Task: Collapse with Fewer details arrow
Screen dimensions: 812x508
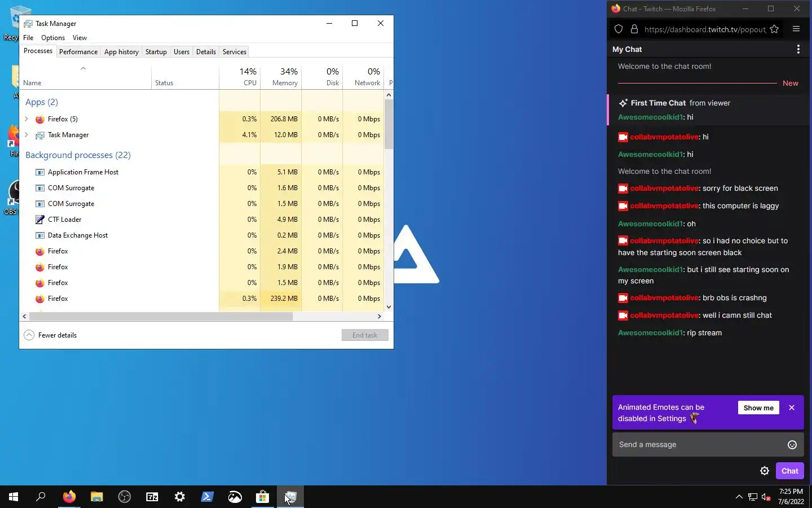Action: point(29,335)
